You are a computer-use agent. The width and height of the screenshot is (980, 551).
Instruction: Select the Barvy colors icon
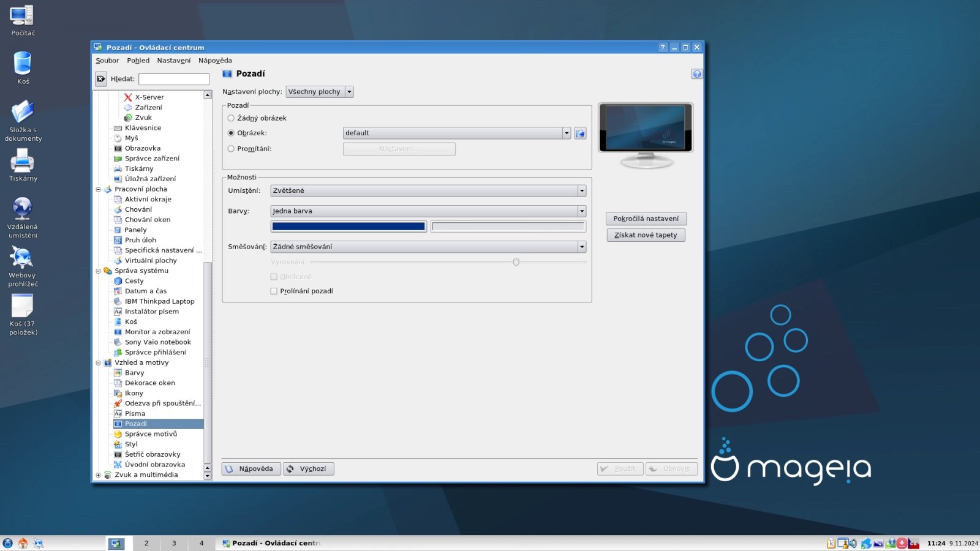pyautogui.click(x=118, y=373)
